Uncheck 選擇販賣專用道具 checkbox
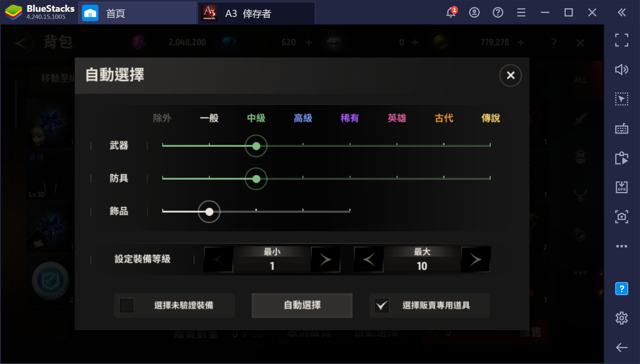Image resolution: width=640 pixels, height=364 pixels. click(382, 305)
